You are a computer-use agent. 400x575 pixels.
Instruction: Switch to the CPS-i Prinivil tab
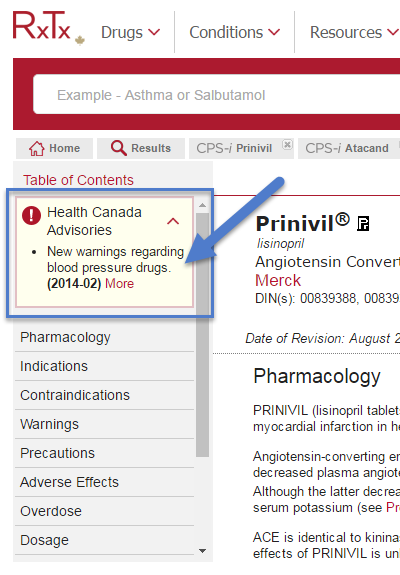234,149
